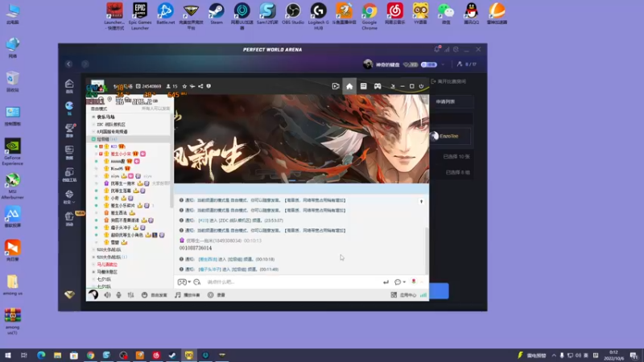Select user siye in channel list

[115, 176]
